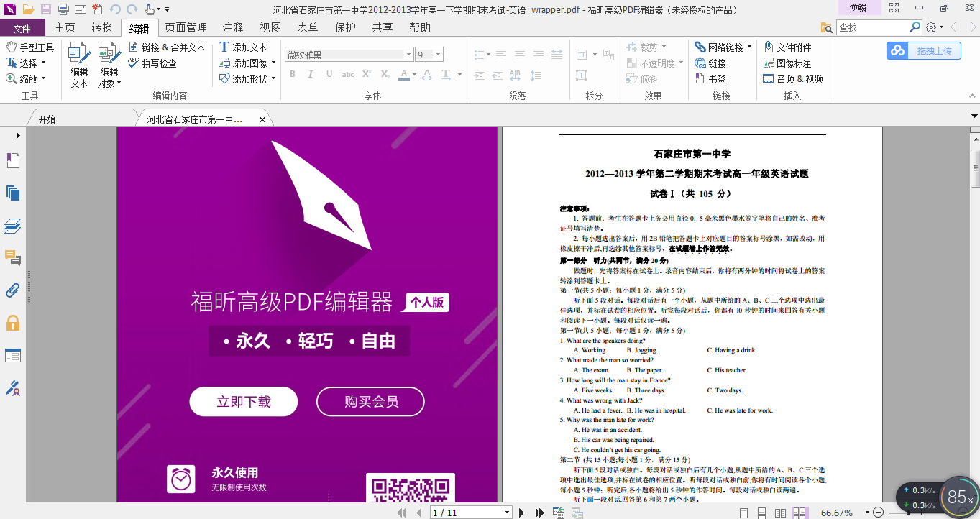Switch to the Page Management (页面管理) tab
The image size is (980, 519).
[x=186, y=28]
